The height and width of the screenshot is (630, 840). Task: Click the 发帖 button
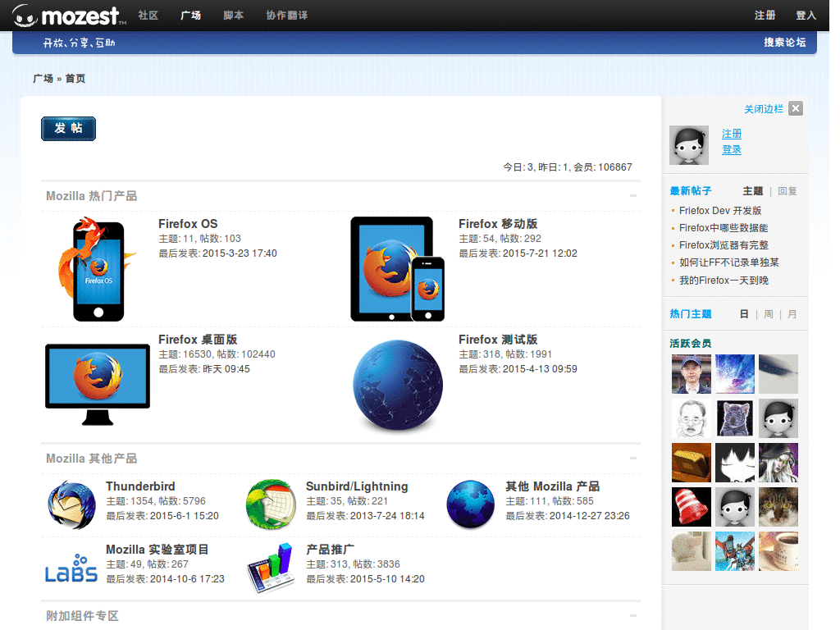tap(69, 129)
